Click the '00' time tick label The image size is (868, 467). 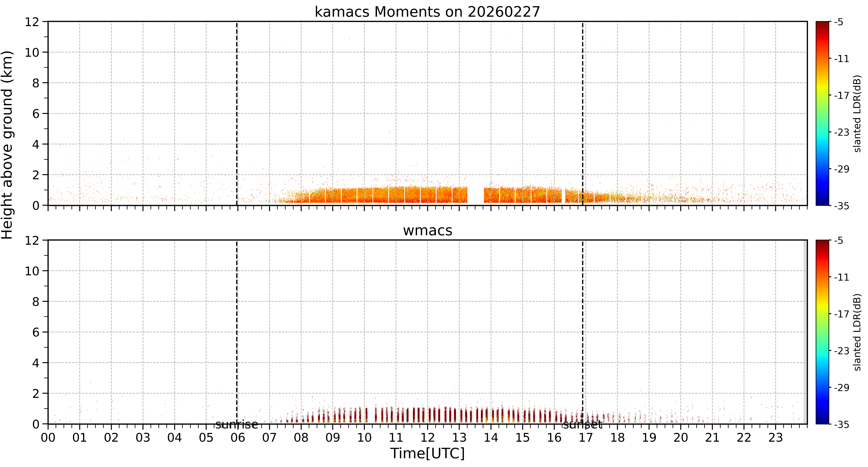click(48, 438)
